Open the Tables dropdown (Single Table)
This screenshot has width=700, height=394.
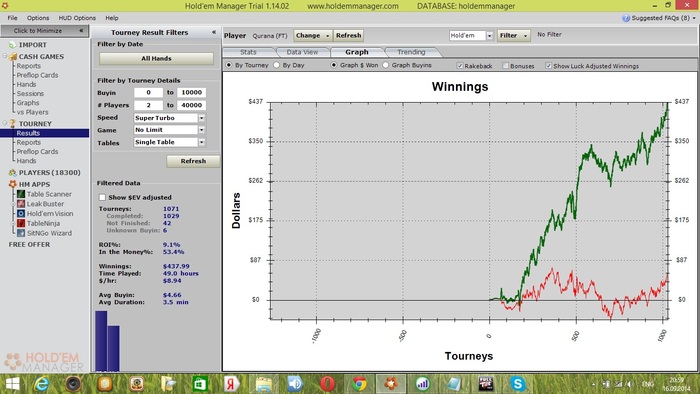[202, 142]
